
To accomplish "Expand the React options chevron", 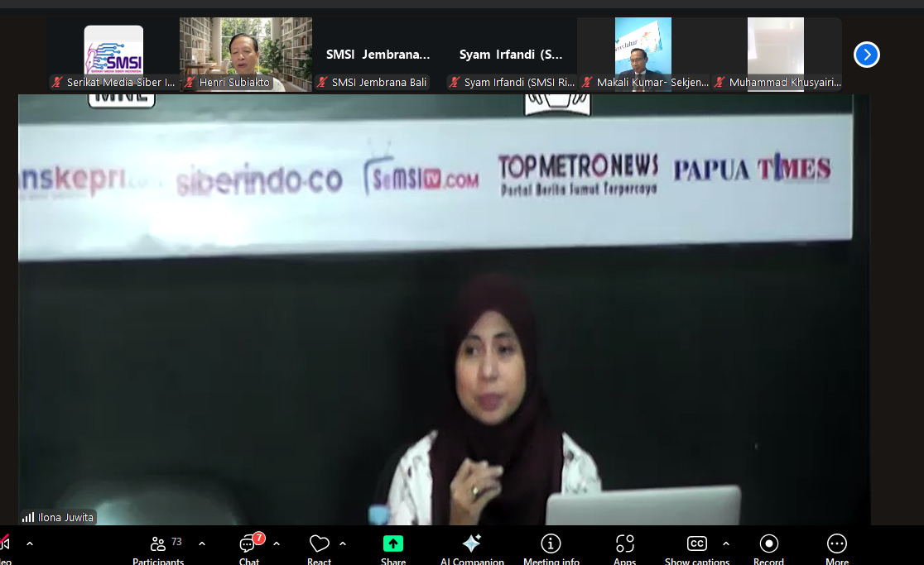I will click(x=343, y=543).
